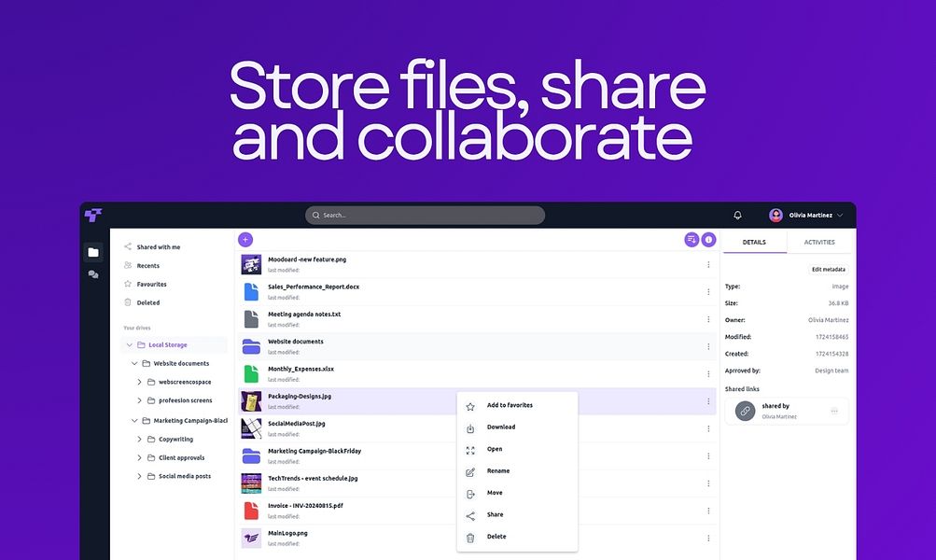This screenshot has height=560, width=936.
Task: Switch to the Activities tab
Action: (x=819, y=241)
